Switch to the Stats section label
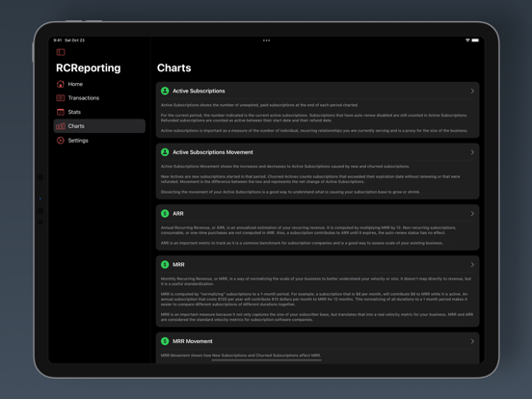Image resolution: width=532 pixels, height=399 pixels. tap(74, 112)
